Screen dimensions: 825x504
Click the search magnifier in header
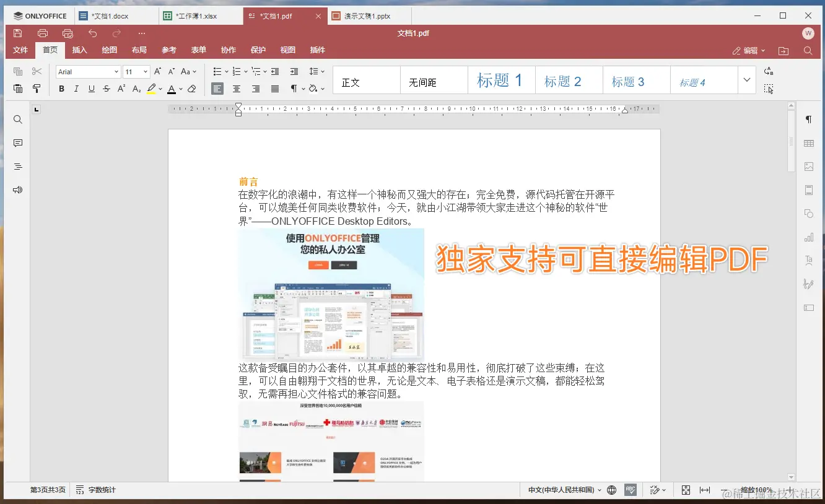pos(808,51)
